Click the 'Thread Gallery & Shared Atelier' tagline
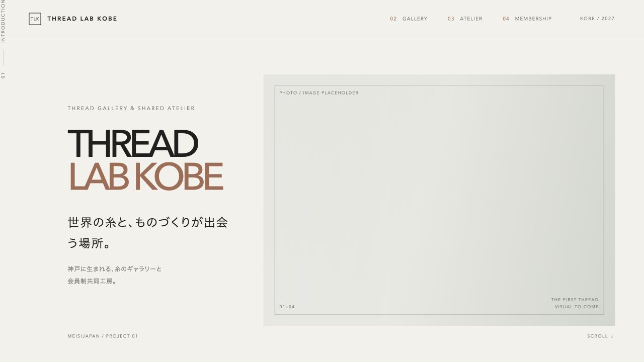 pyautogui.click(x=131, y=108)
